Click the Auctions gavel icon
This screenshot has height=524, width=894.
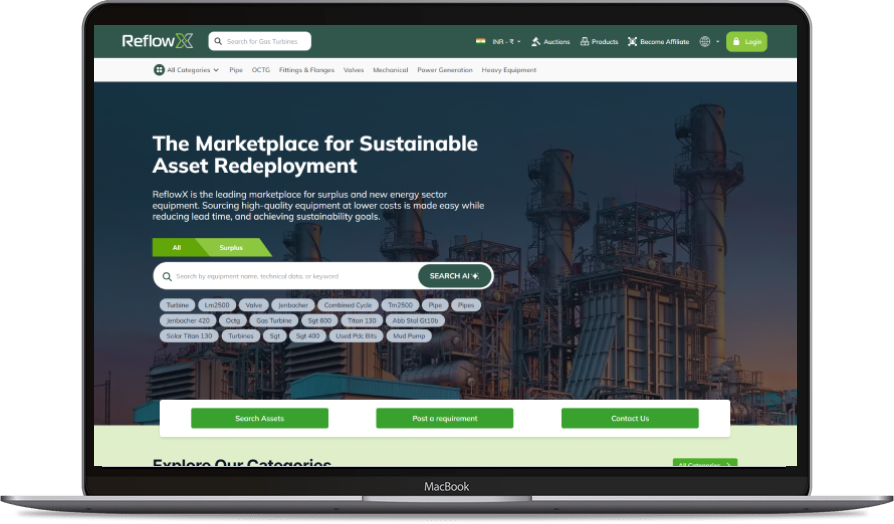tap(536, 42)
